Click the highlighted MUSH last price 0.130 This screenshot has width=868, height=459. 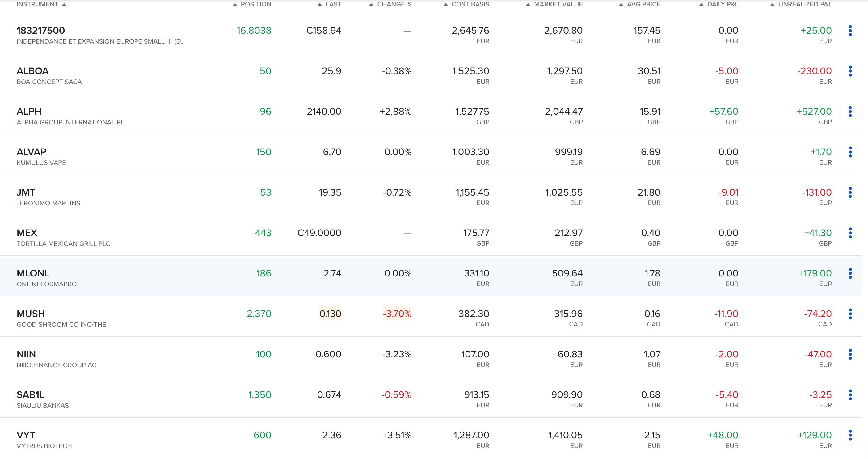tap(330, 314)
